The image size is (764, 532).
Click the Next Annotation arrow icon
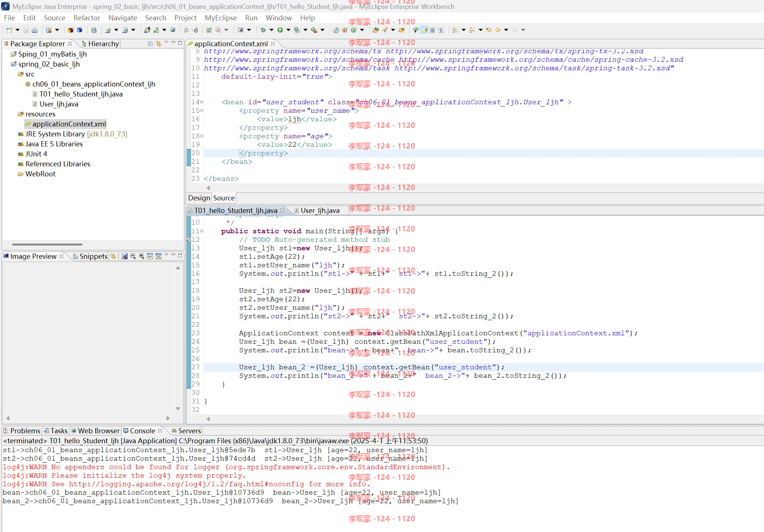tap(455, 30)
